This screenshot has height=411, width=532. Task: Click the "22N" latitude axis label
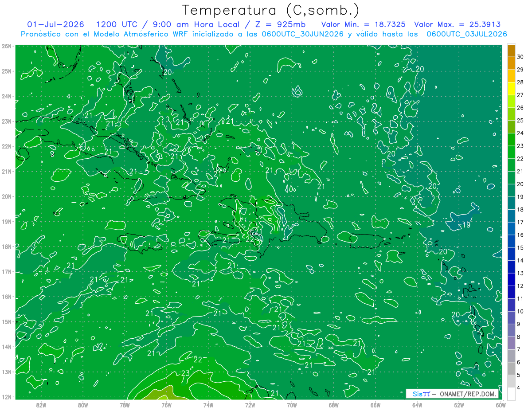tap(6, 146)
